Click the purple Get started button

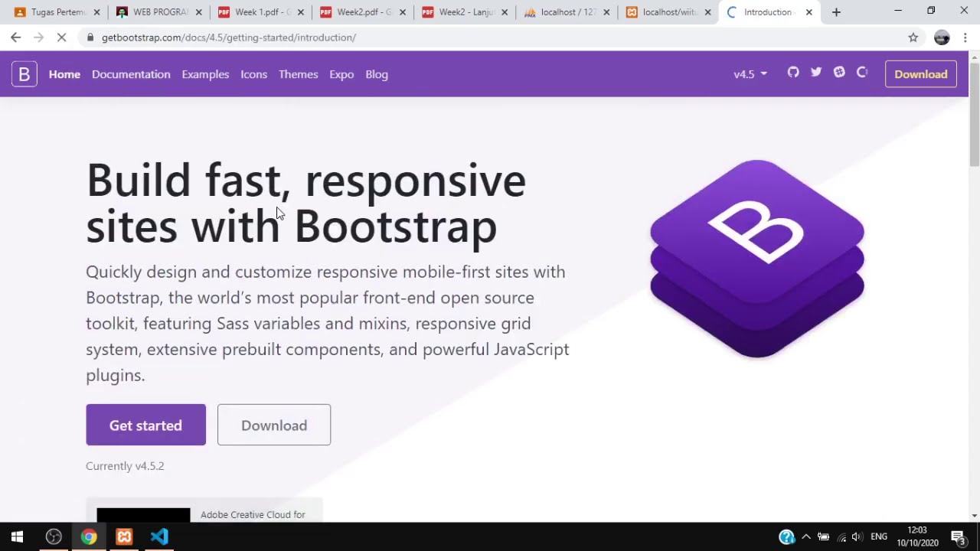145,425
